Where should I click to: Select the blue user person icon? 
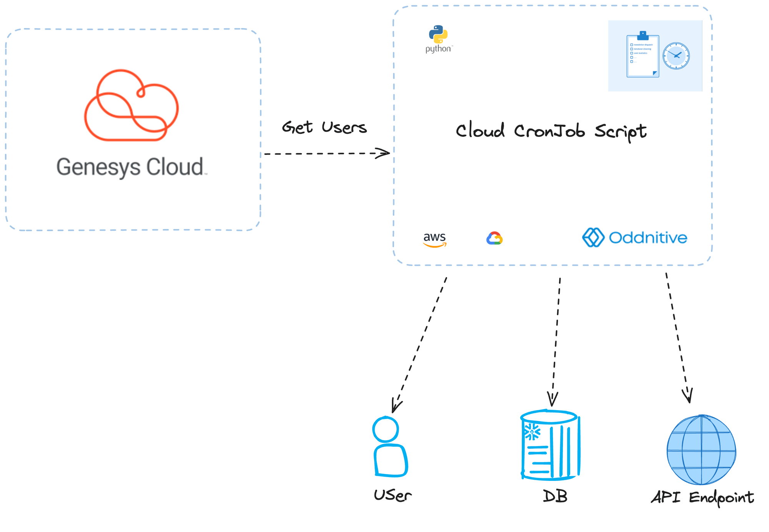pyautogui.click(x=390, y=447)
